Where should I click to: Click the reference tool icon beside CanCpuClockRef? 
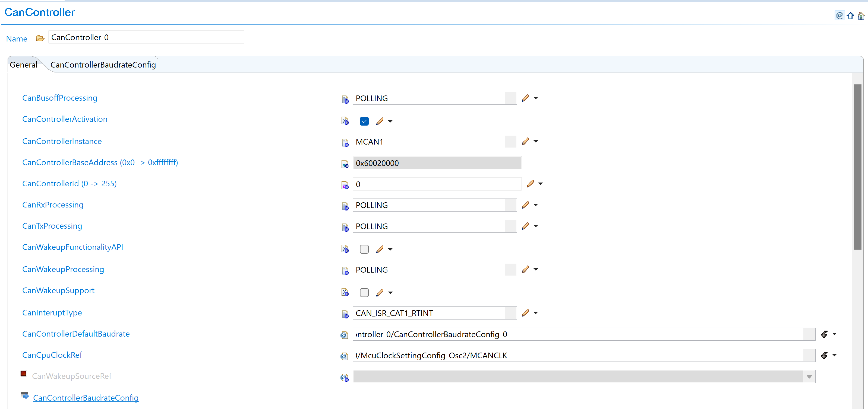pos(824,355)
